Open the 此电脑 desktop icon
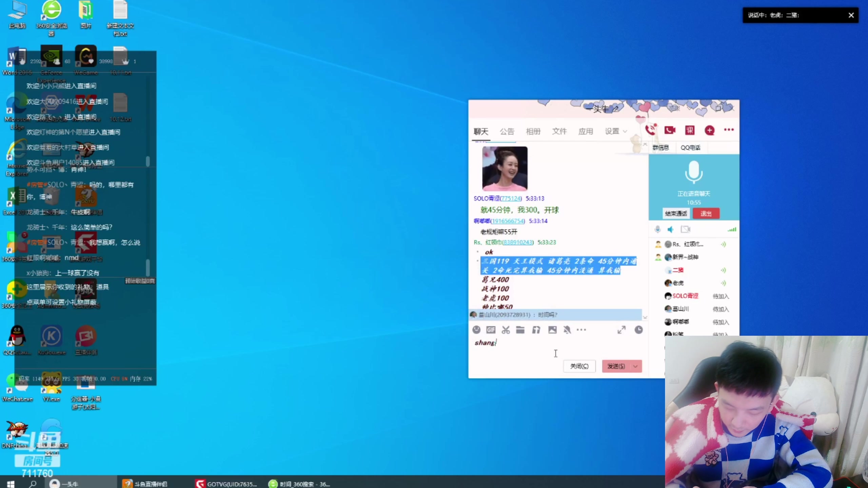The image size is (868, 488). [x=17, y=15]
